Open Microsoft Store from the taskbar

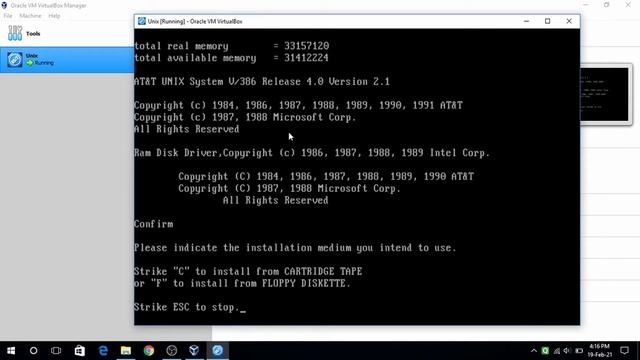(80, 351)
